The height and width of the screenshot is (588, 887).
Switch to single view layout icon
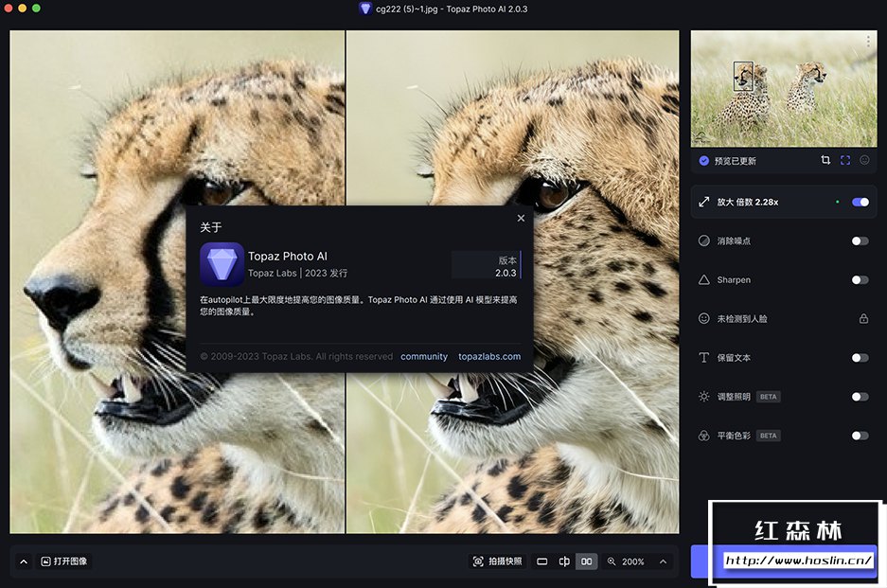pos(541,561)
